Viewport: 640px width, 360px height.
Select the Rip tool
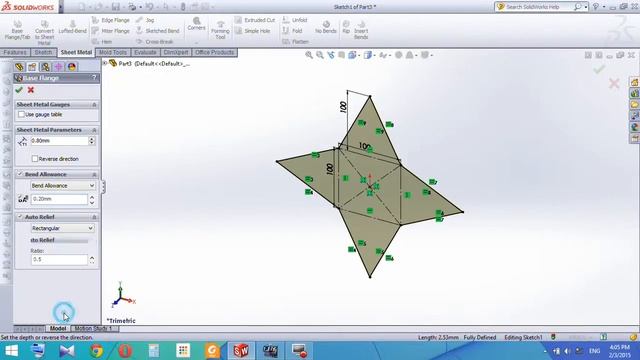(346, 27)
